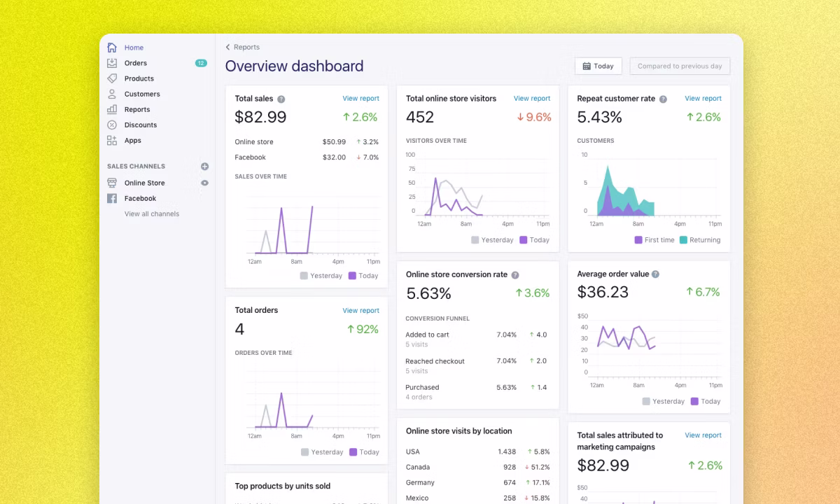
Task: Open Compared to previous day selector
Action: [680, 66]
